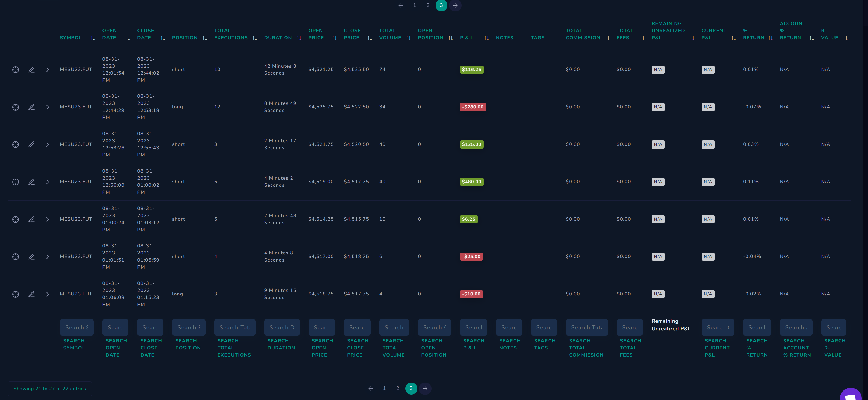Click the Notes column header
The image size is (868, 400).
click(505, 38)
